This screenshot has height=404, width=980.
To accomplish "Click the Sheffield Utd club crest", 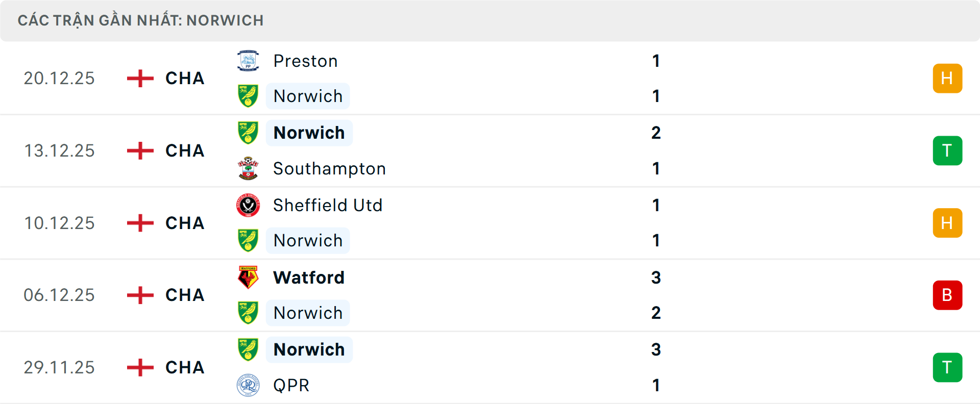I will pyautogui.click(x=248, y=205).
